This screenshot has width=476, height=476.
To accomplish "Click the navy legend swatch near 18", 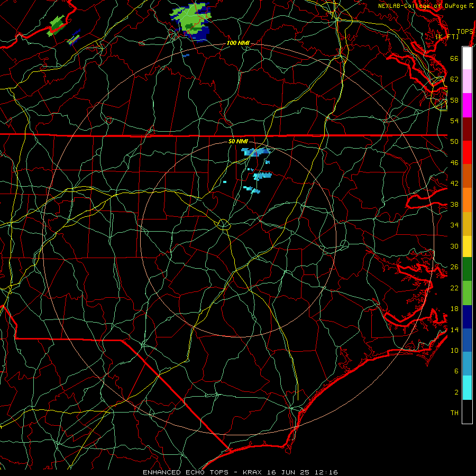I will pyautogui.click(x=467, y=317).
